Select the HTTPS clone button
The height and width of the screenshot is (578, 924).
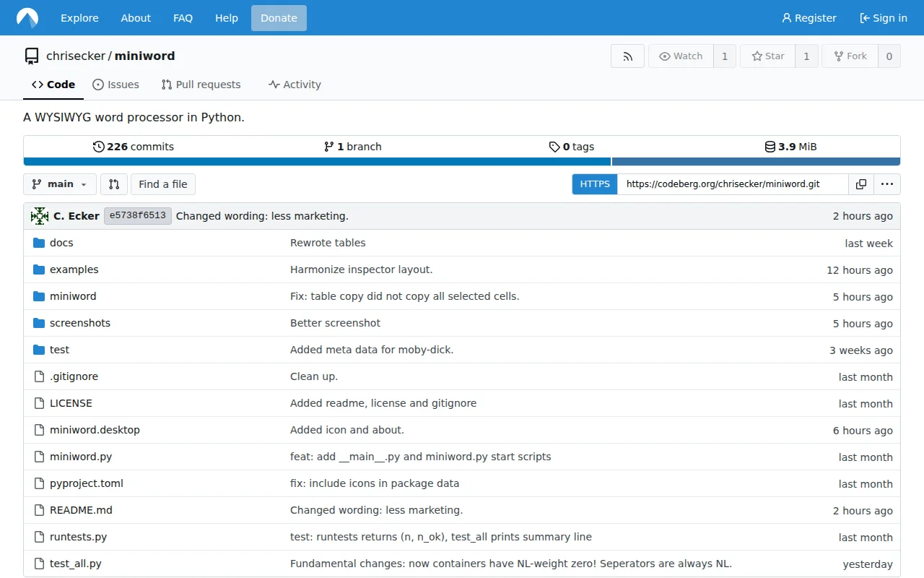pos(595,184)
